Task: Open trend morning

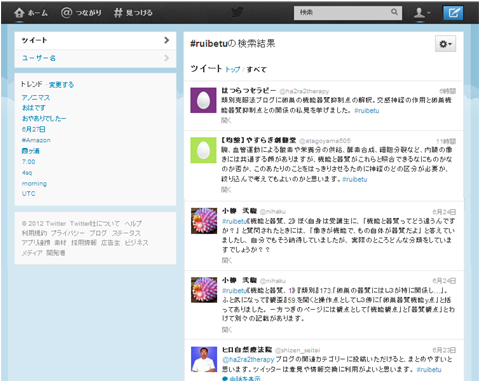Action: coord(34,183)
